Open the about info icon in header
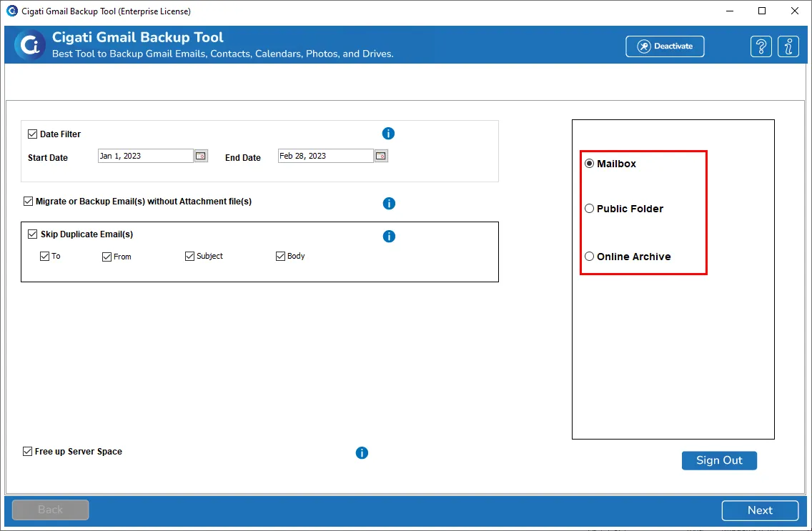812x531 pixels. (x=788, y=46)
